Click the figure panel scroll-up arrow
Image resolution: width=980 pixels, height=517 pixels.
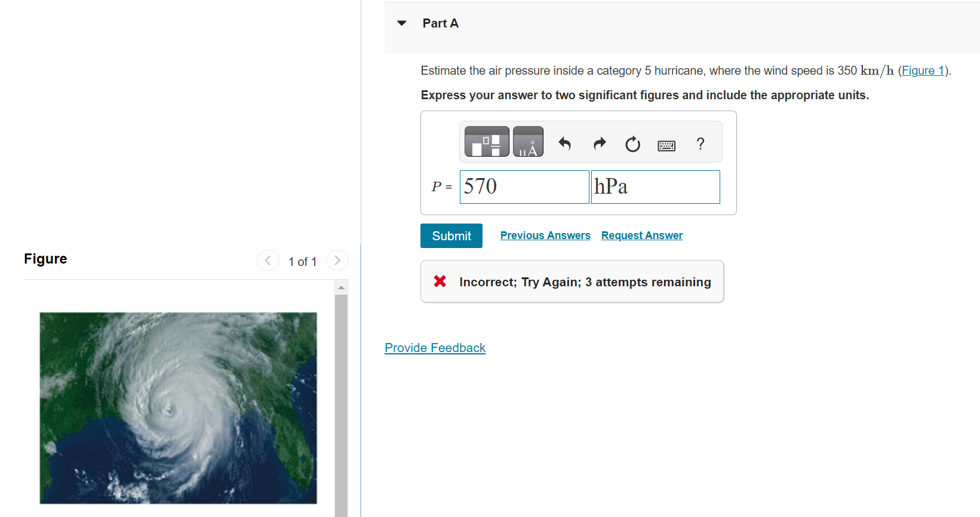coord(342,287)
